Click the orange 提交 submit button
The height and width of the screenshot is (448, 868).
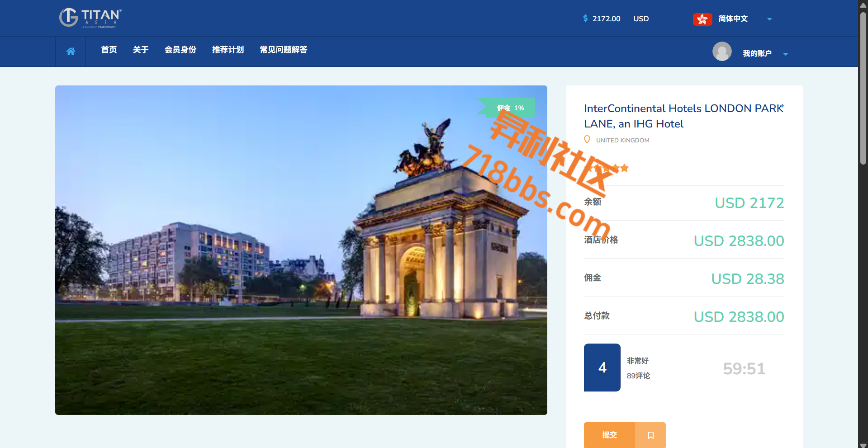(610, 435)
